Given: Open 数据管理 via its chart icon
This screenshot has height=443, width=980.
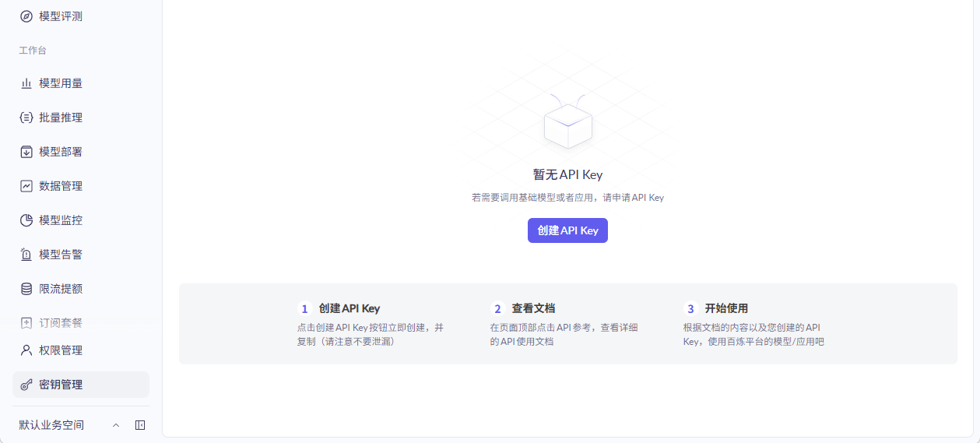Looking at the screenshot, I should point(26,186).
